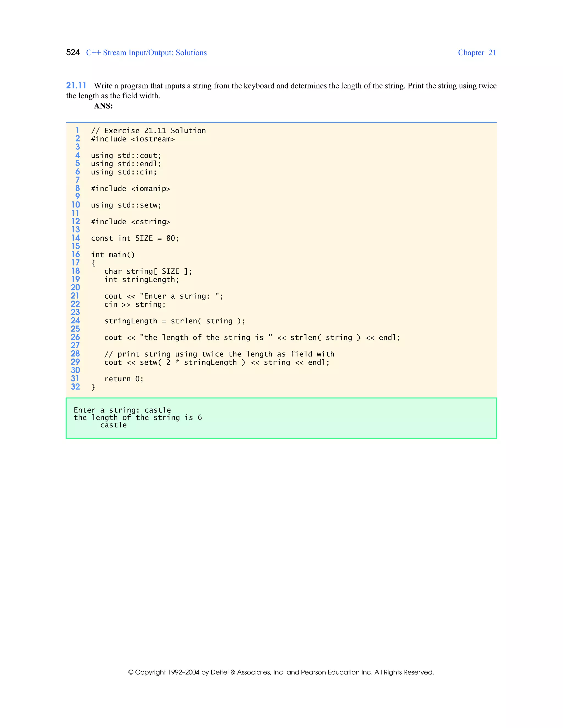This screenshot has width=563, height=728.
Task: Click the line 'int stringLength;'
Action: pos(141,280)
